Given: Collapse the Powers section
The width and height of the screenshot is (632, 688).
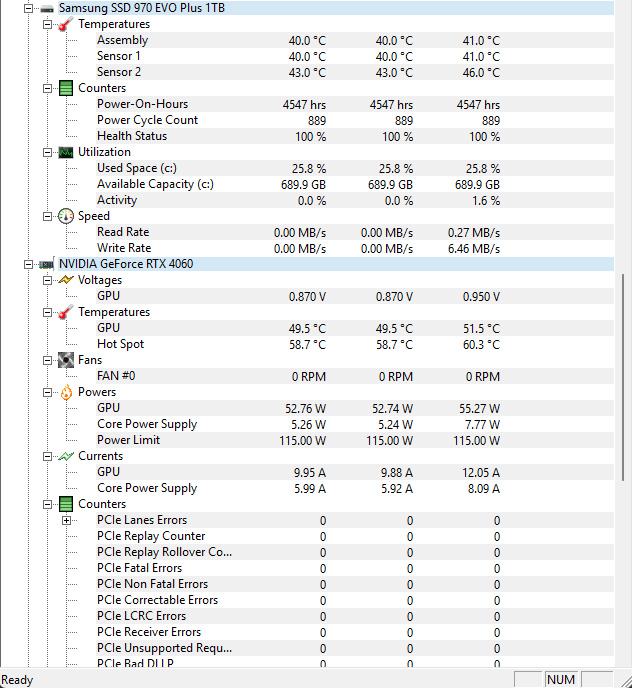Looking at the screenshot, I should (47, 392).
